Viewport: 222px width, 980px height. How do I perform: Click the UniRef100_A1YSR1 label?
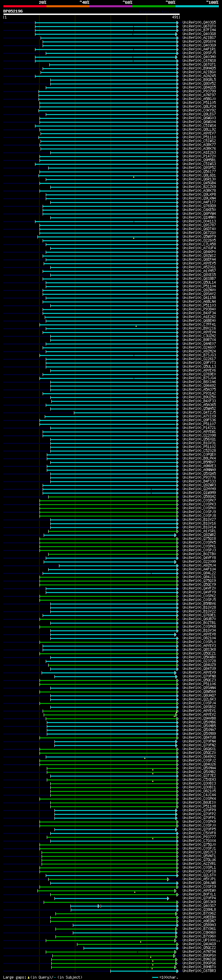pos(199,531)
